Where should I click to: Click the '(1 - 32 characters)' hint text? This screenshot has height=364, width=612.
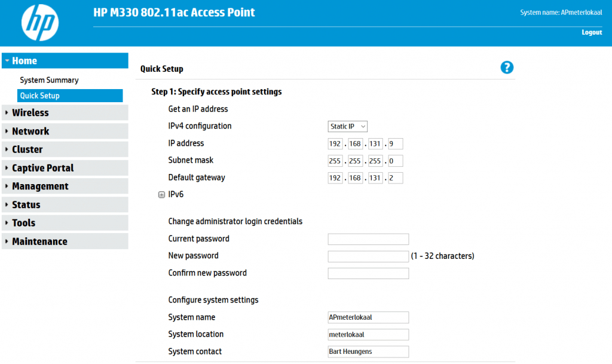pos(443,256)
